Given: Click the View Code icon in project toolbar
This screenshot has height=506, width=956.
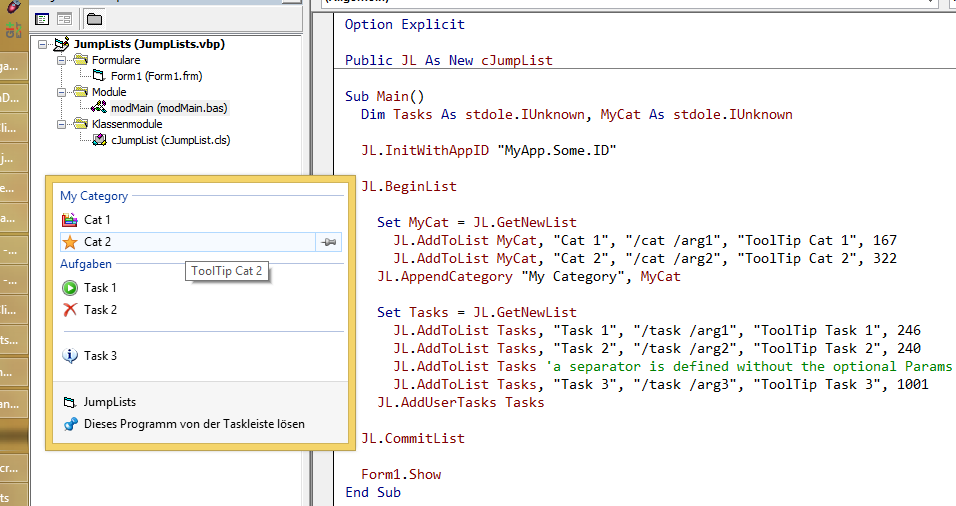Looking at the screenshot, I should click(43, 19).
